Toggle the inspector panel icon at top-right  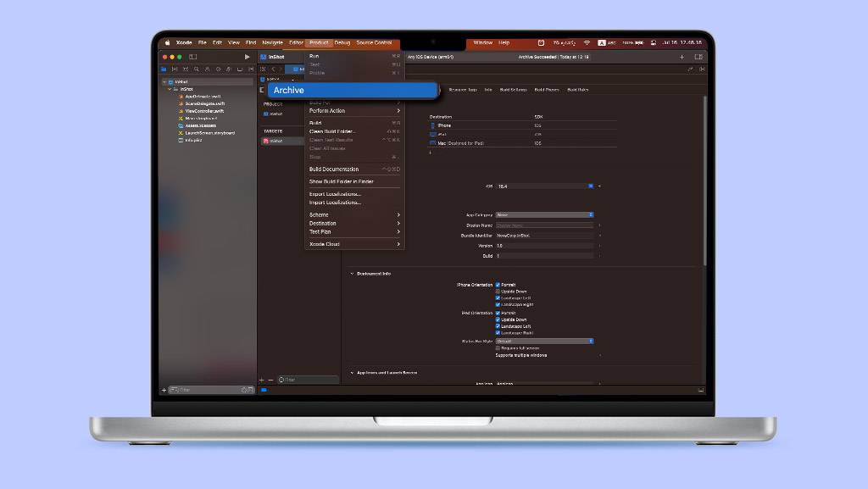point(700,57)
